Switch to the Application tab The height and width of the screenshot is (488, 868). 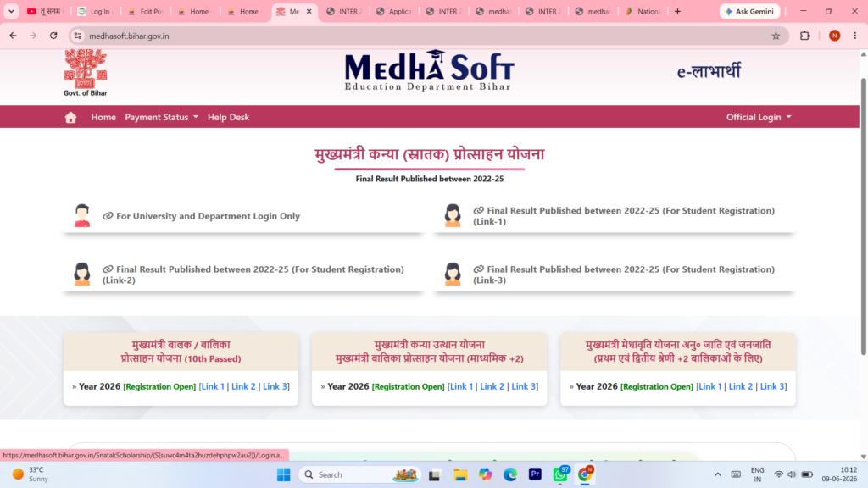click(x=394, y=11)
